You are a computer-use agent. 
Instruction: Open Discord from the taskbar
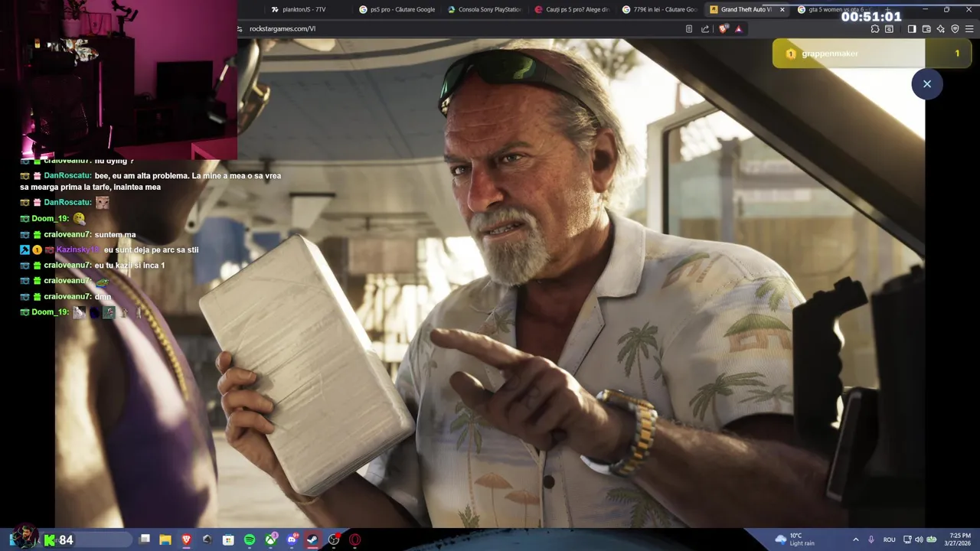tap(292, 540)
